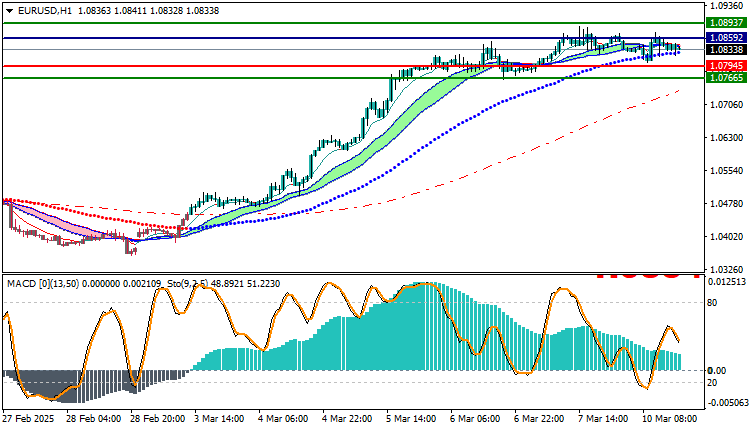Image resolution: width=750 pixels, height=430 pixels.
Task: Click the green 1.08937 price label
Action: [x=727, y=22]
